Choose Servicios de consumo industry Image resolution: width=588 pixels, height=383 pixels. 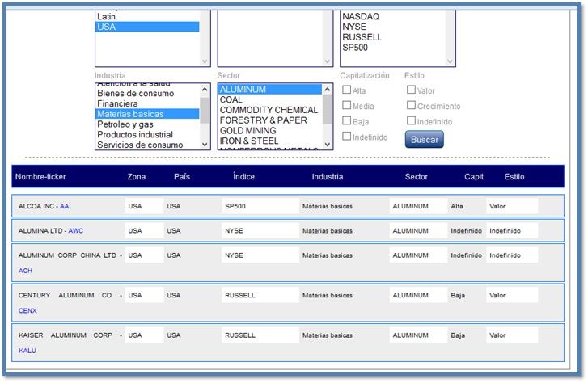point(147,145)
